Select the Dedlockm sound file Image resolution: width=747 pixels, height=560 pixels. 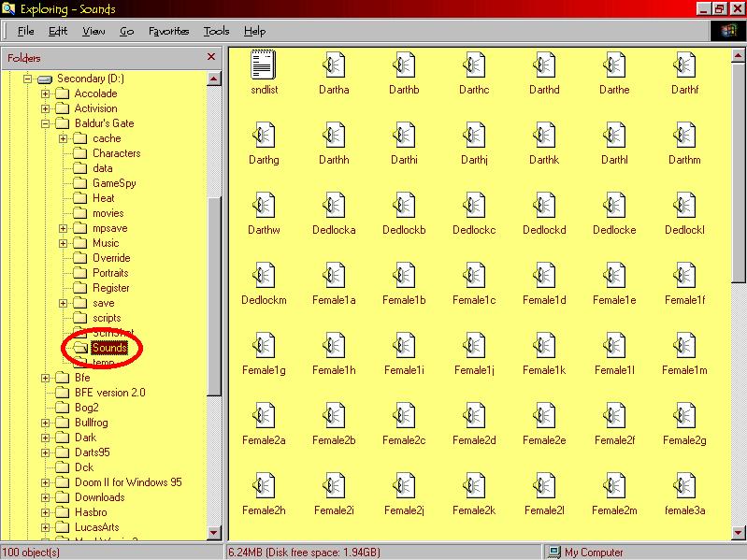click(264, 277)
